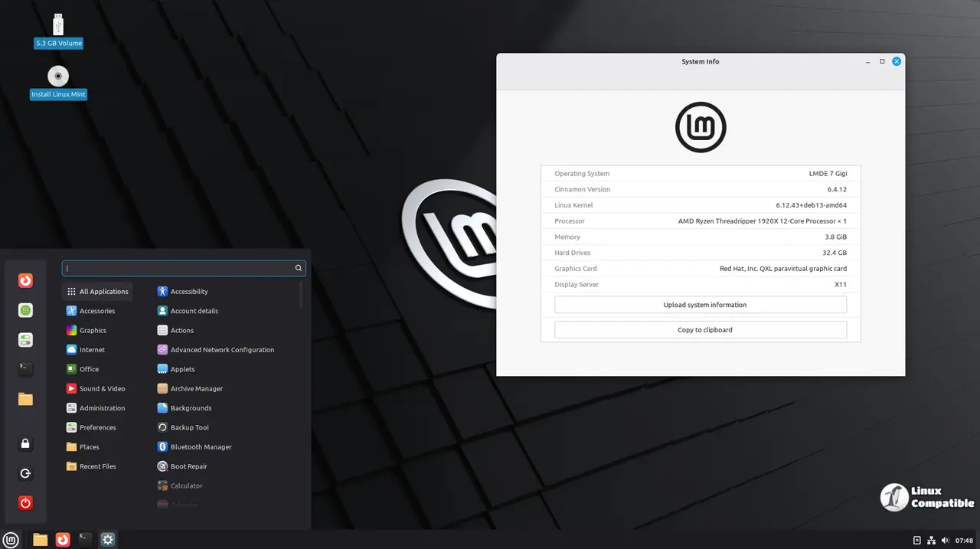Click into the menu search field

[x=180, y=268]
